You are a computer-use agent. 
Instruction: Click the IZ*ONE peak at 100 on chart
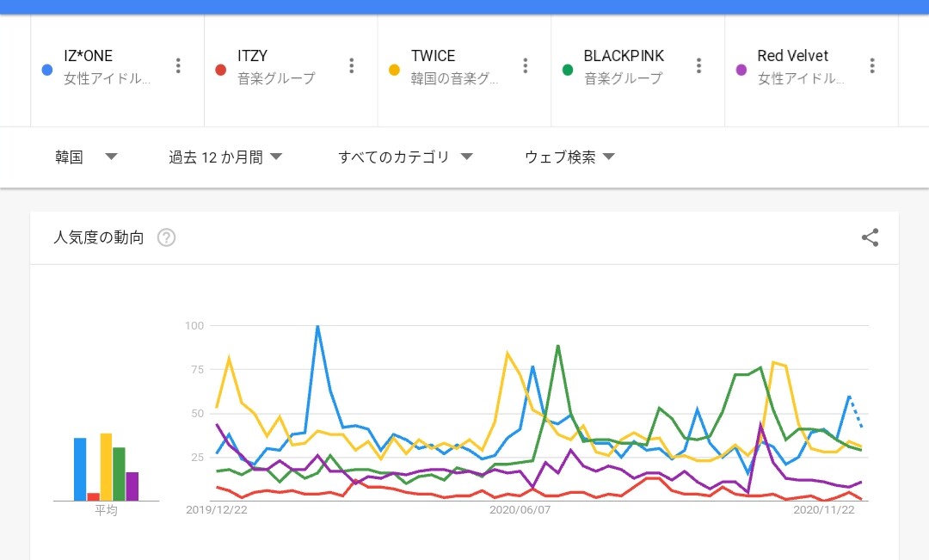[x=317, y=327]
